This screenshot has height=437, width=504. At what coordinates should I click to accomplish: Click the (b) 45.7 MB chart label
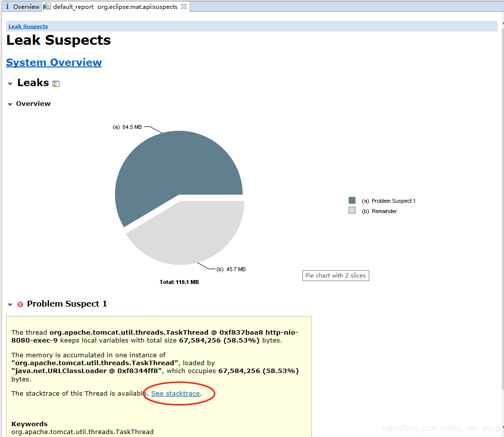point(231,269)
